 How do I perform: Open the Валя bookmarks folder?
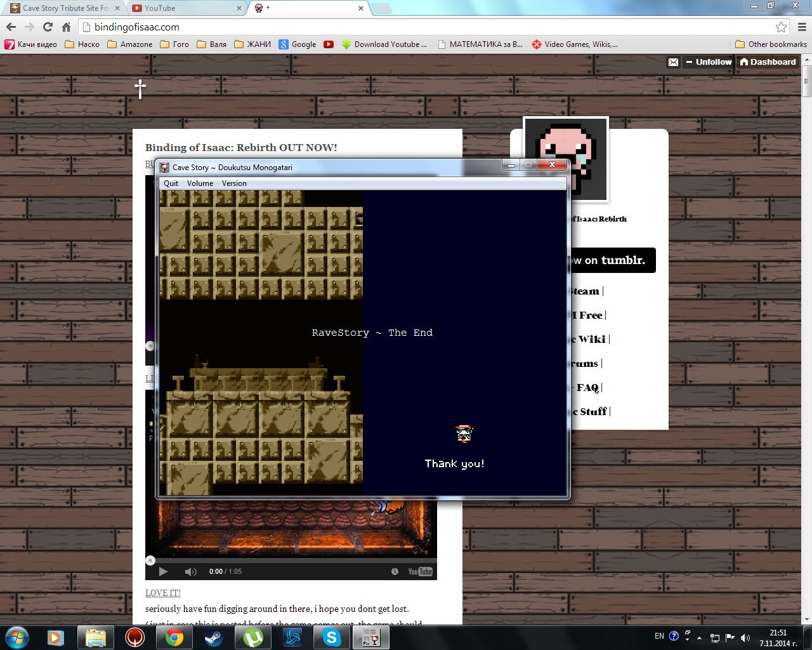point(212,44)
